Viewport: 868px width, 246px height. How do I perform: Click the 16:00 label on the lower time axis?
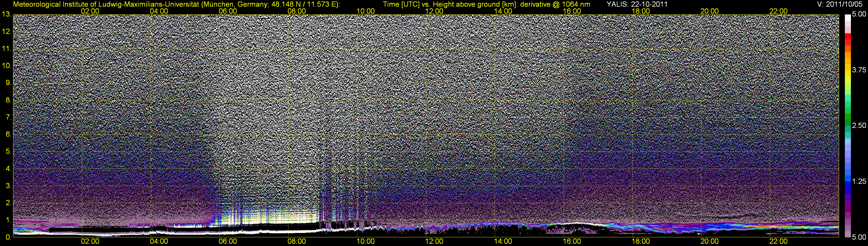pyautogui.click(x=572, y=242)
